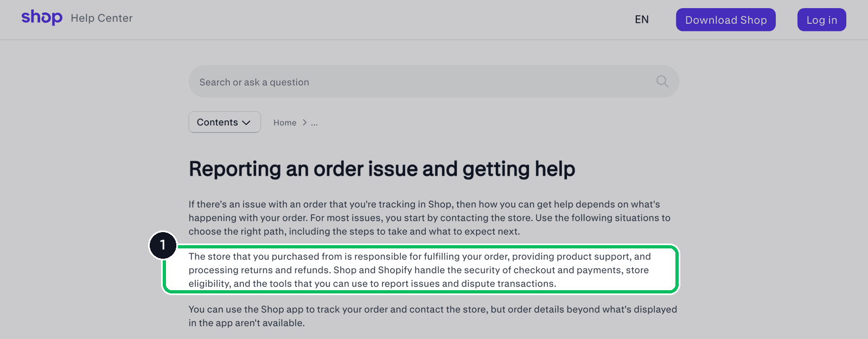Screen dimensions: 868x339
Task: Click the Log in button
Action: [822, 20]
